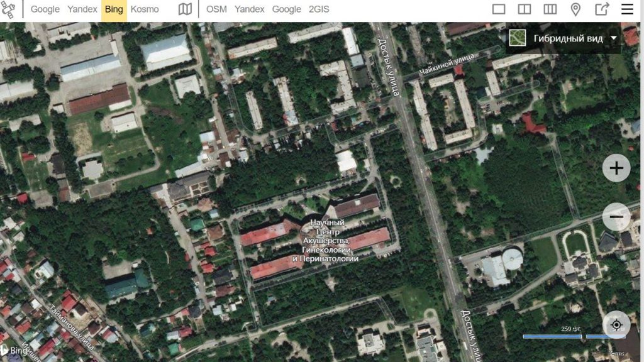
Task: Click the dropdown arrow beside Гибридный вид
Action: click(x=614, y=38)
